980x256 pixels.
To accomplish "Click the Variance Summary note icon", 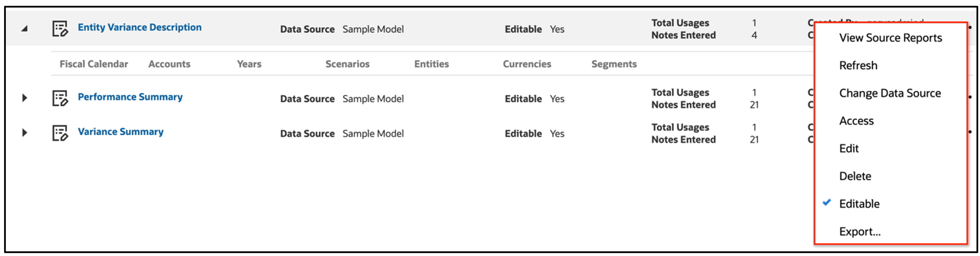I will coord(60,133).
